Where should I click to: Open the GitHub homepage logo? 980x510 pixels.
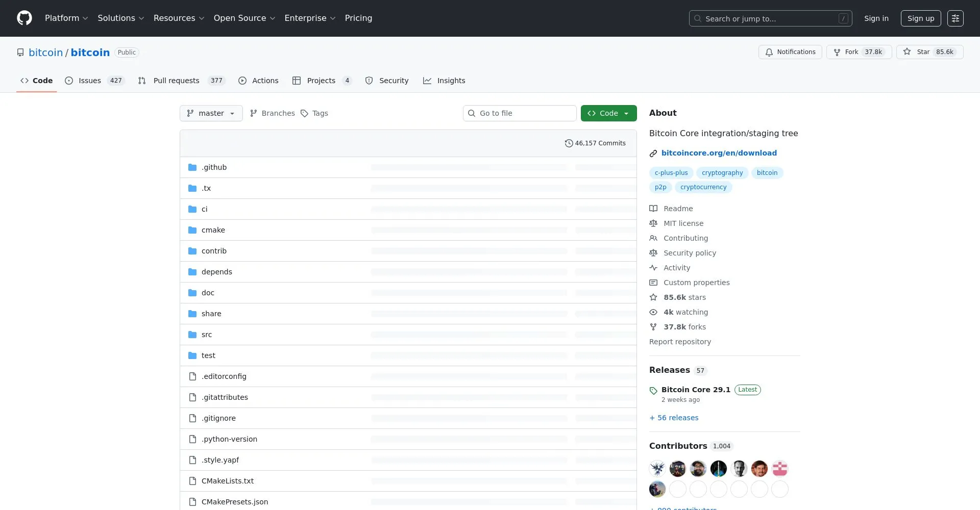pyautogui.click(x=24, y=18)
